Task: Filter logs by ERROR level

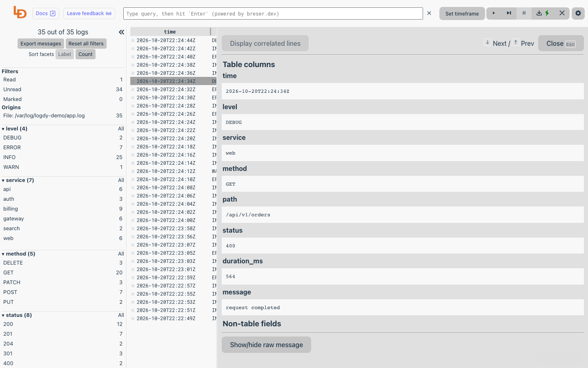Action: pos(63,148)
